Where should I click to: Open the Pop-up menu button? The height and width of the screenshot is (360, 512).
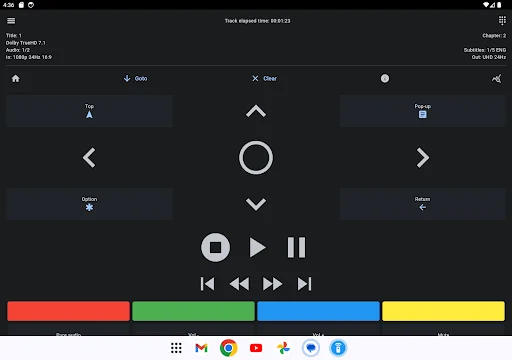423,111
